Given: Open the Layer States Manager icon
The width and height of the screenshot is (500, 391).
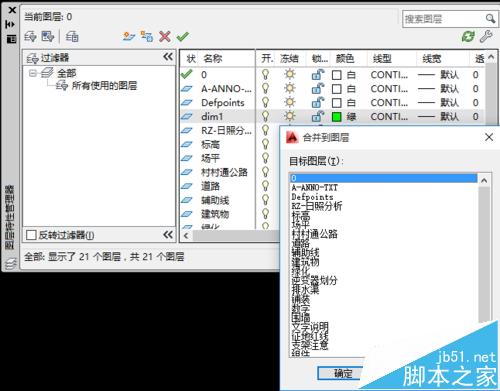Looking at the screenshot, I should tap(72, 36).
